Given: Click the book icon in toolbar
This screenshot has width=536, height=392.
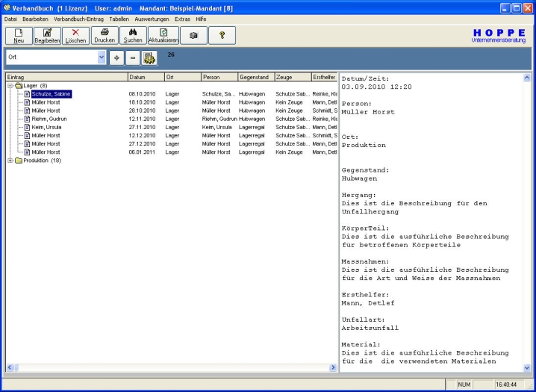Looking at the screenshot, I should click(x=193, y=35).
